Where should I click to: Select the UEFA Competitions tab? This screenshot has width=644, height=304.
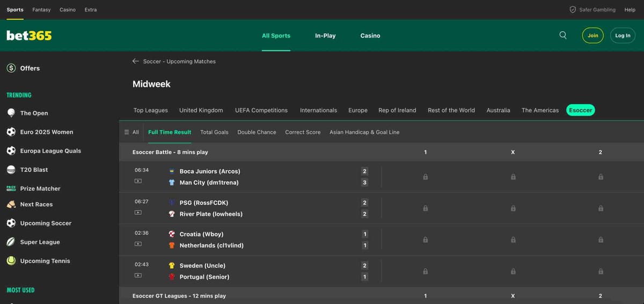[x=261, y=110]
